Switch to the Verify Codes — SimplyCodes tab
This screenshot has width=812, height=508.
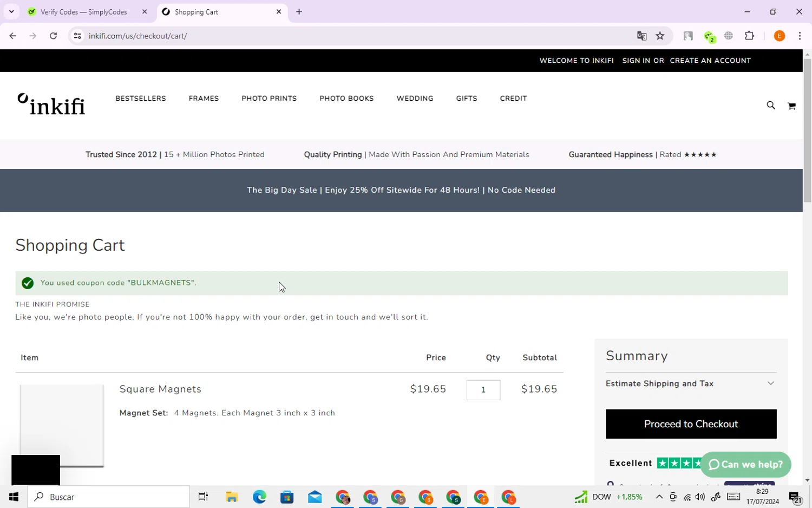click(83, 12)
